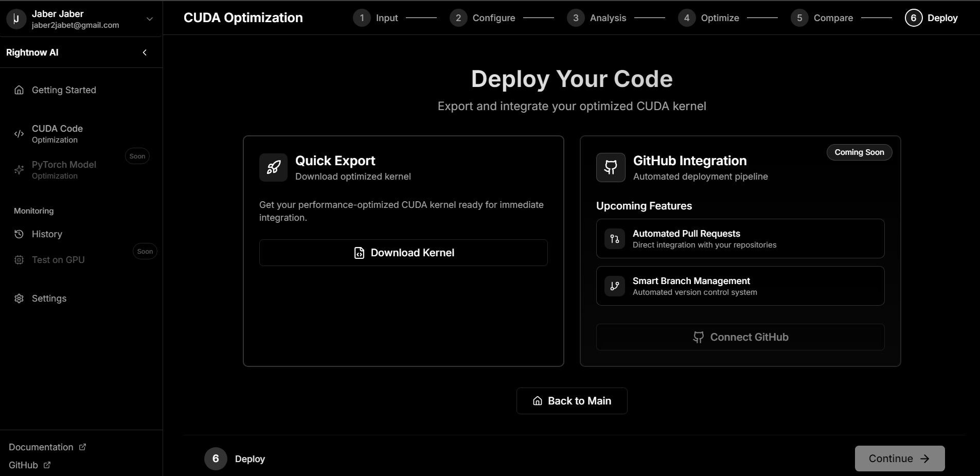Expand the Jaber Jaber account dropdown
The width and height of the screenshot is (980, 476).
tap(150, 19)
